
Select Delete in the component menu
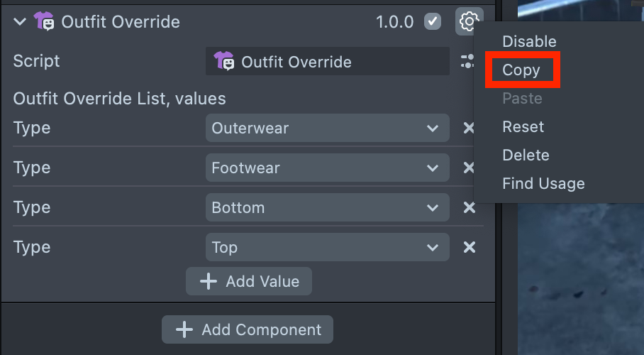coord(526,155)
